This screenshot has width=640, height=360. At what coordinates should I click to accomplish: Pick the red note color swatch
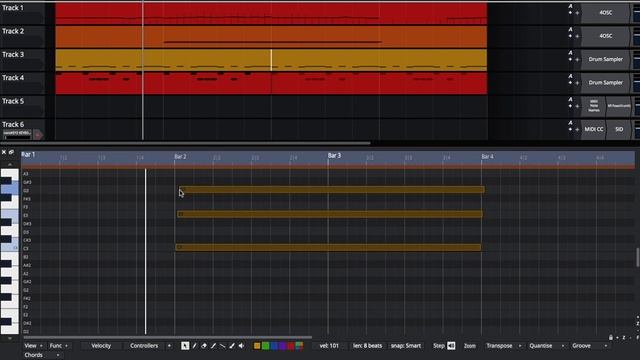point(291,346)
